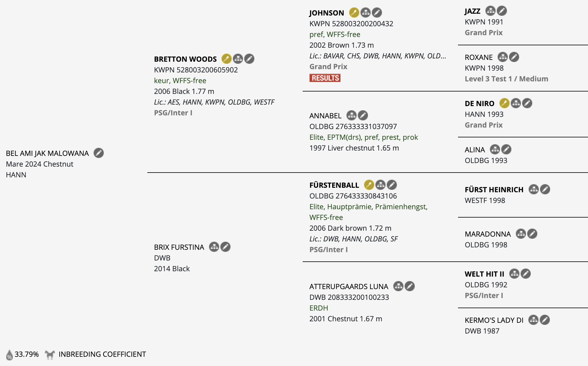This screenshot has height=366, width=588.
Task: Click the edit pencil icon beside Brix Furstina
Action: [225, 247]
